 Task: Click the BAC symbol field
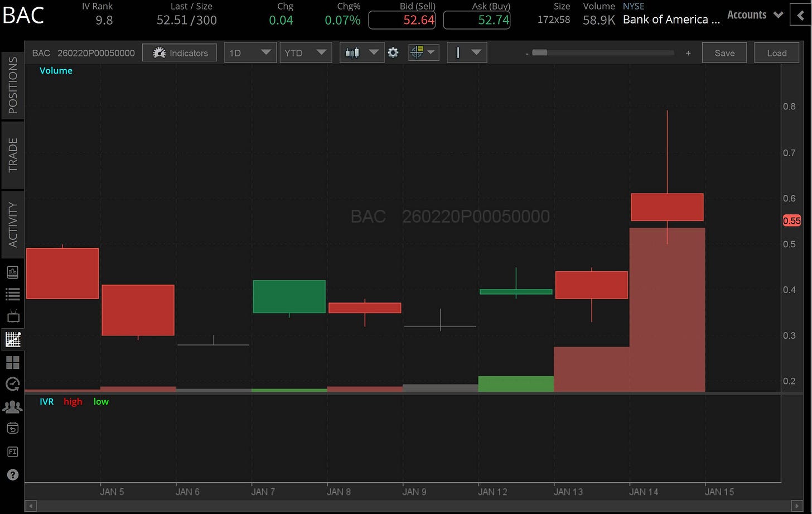click(23, 15)
